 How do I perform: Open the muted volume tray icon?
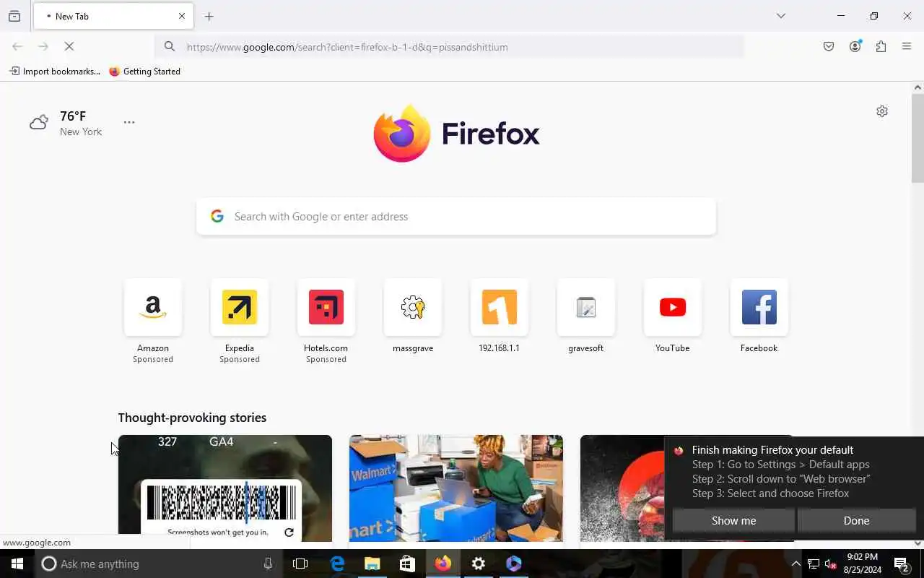click(x=830, y=564)
